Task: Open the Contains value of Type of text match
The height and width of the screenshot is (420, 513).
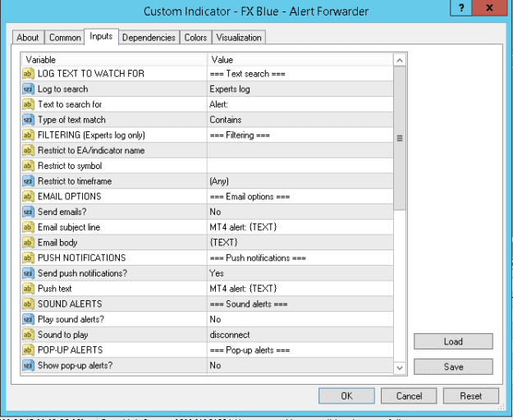Action: [300, 120]
